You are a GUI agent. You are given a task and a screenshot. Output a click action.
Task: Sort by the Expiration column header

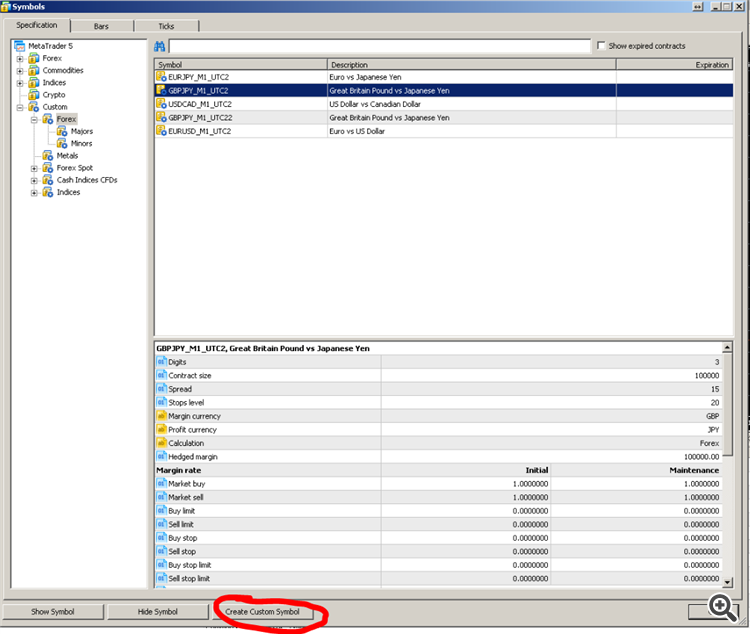coord(674,65)
